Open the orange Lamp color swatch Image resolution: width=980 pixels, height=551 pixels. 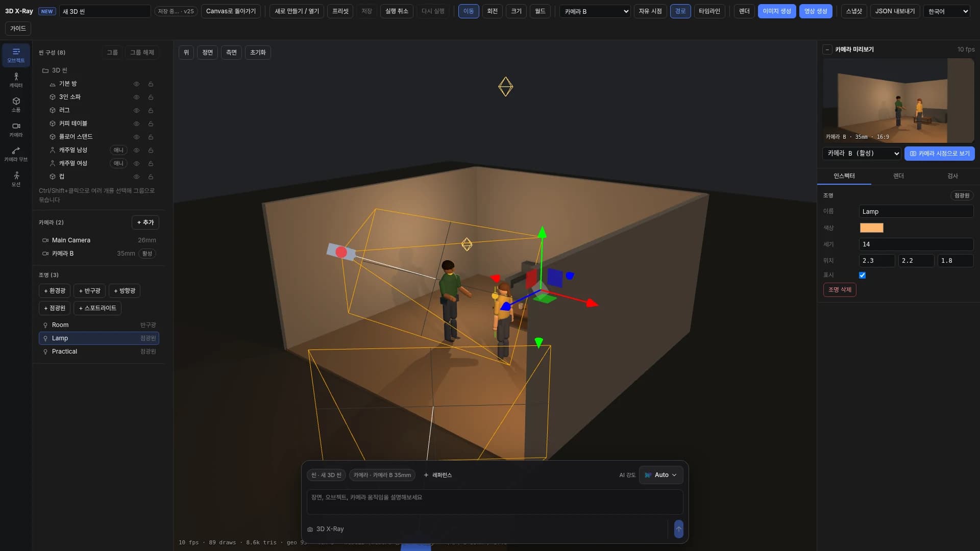(871, 228)
